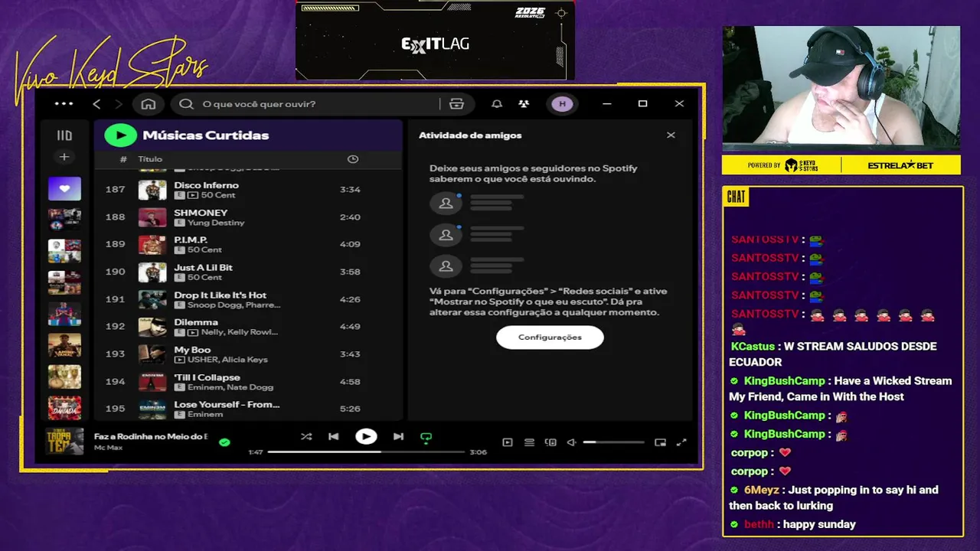Close the 'Atividade de amigos' panel
The image size is (980, 551).
tap(671, 135)
